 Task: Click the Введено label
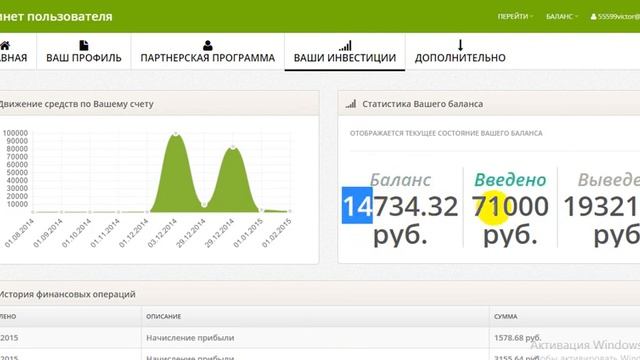tap(510, 180)
